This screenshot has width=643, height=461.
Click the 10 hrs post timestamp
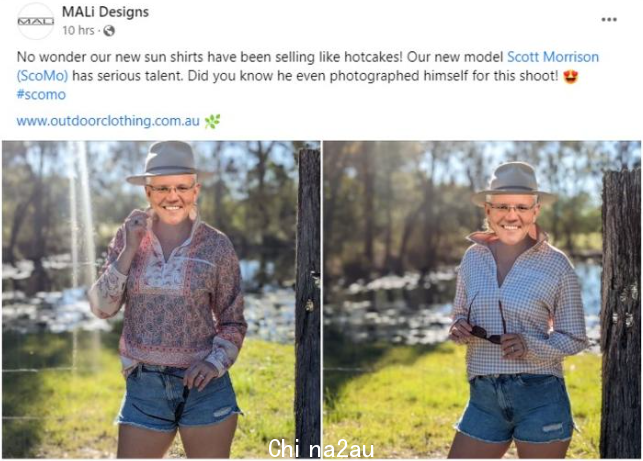coord(78,31)
